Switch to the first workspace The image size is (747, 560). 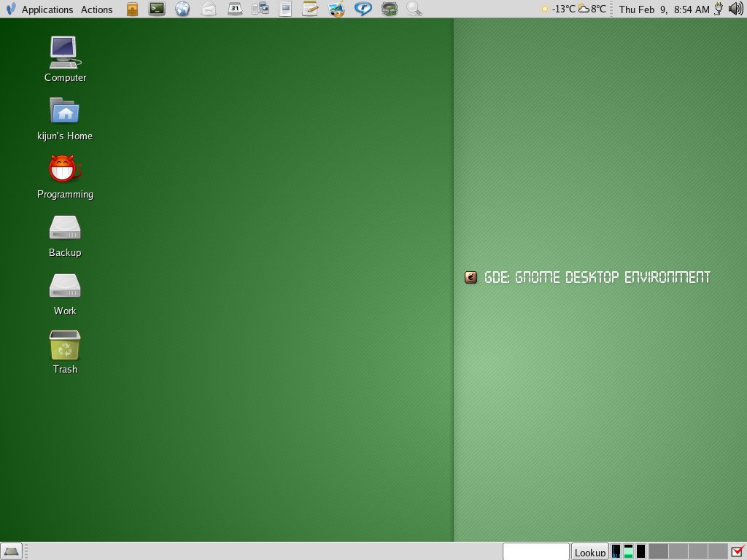659,551
